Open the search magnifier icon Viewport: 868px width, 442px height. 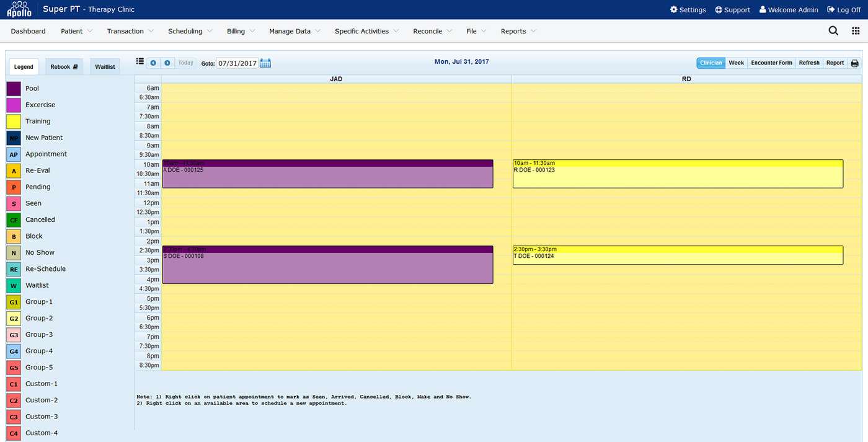[x=833, y=31]
